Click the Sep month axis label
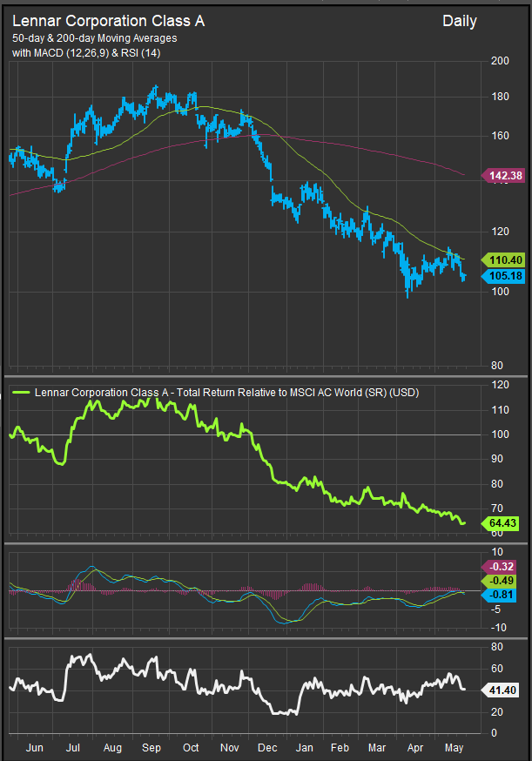 (152, 747)
